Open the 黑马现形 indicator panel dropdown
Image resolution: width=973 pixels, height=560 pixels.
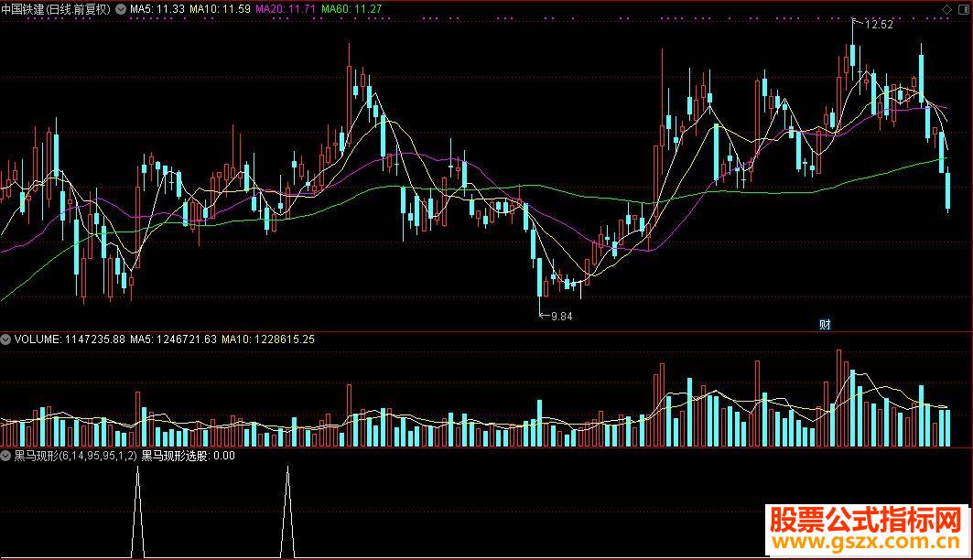point(5,456)
